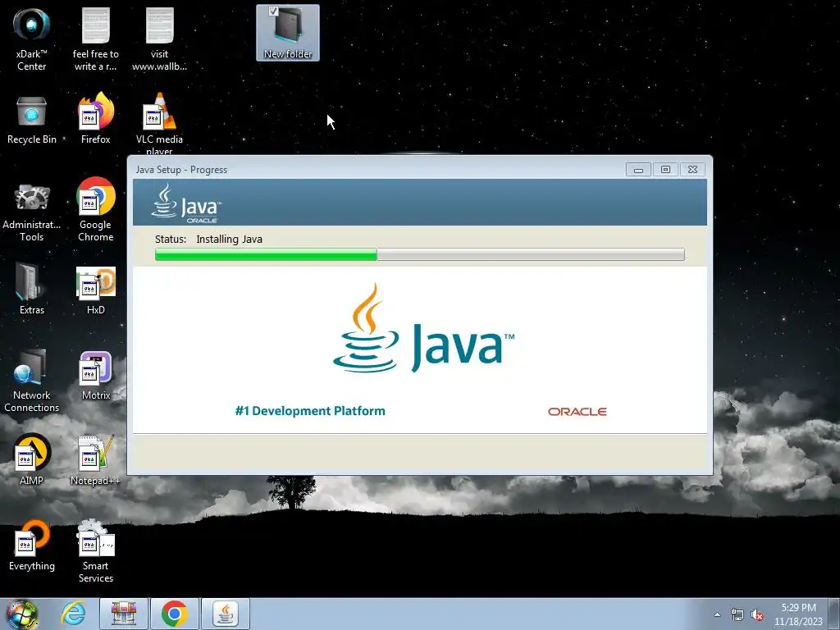Click the Java installation progress bar
Viewport: 840px width, 630px height.
click(x=419, y=254)
